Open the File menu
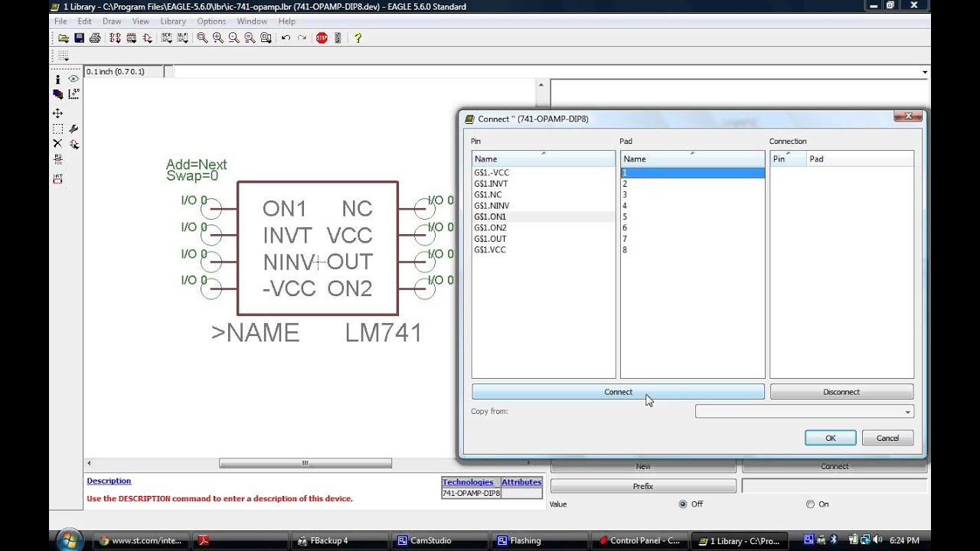The image size is (980, 551). tap(60, 21)
